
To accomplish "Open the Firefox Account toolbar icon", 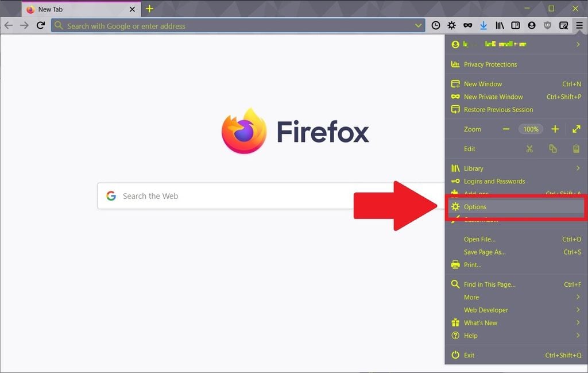I will (x=531, y=25).
